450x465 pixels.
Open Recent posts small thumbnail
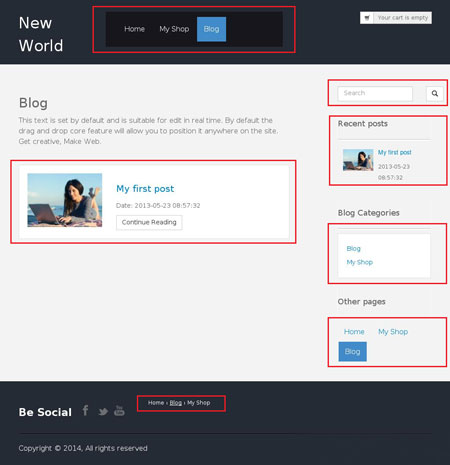pyautogui.click(x=358, y=160)
